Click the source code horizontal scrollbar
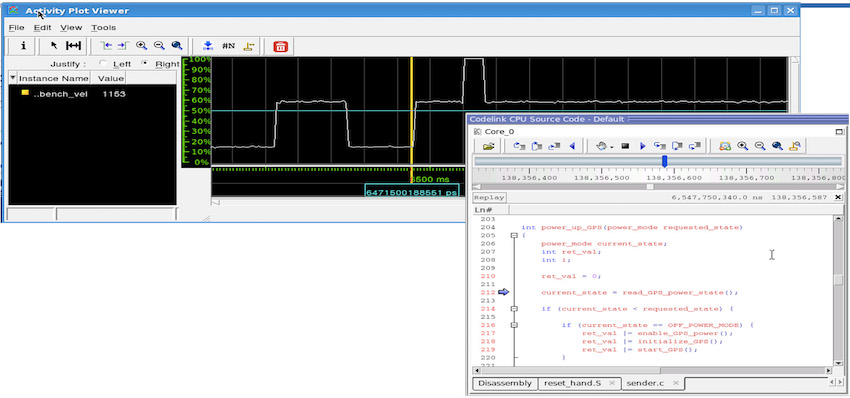Viewport: 850px width, 398px height. (653, 370)
